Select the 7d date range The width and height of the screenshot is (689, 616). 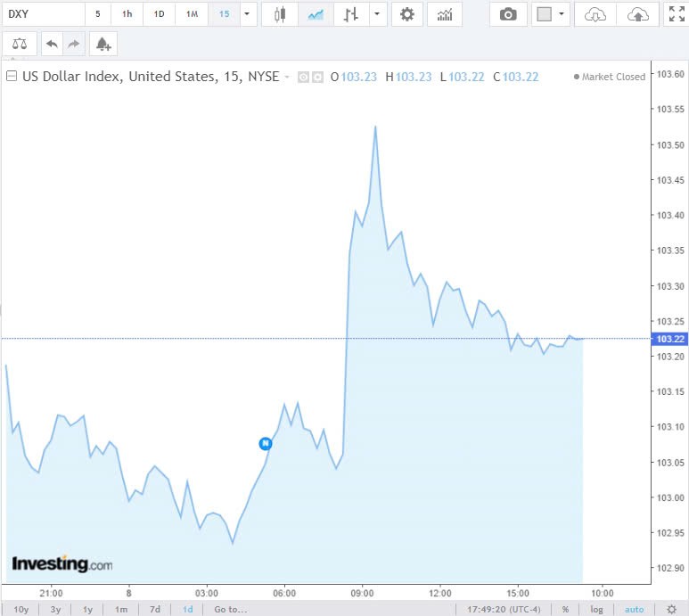(155, 609)
